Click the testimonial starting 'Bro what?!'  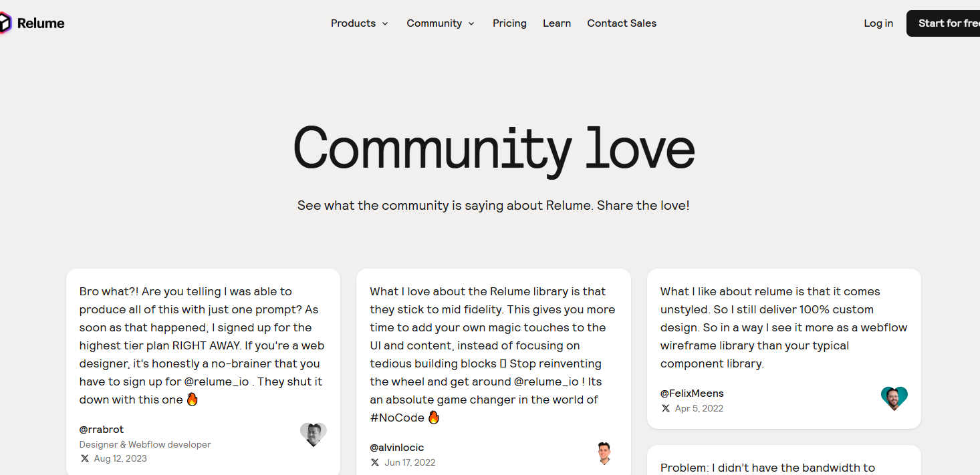tap(203, 345)
